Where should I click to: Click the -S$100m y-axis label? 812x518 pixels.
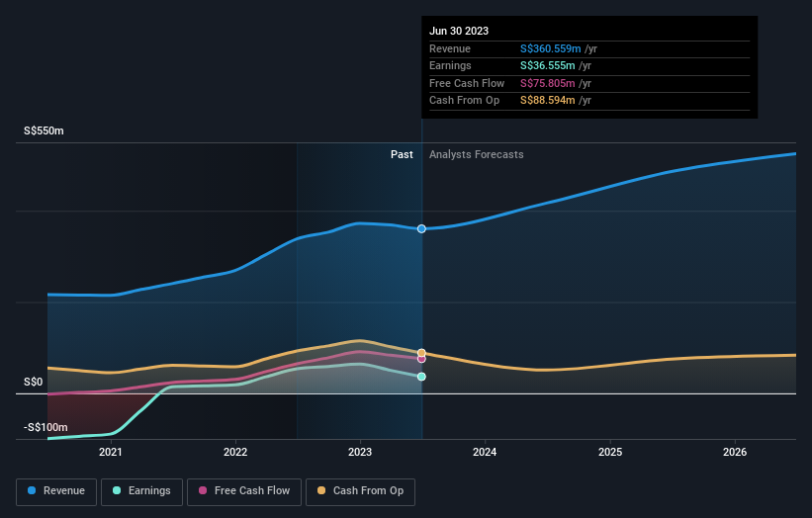pyautogui.click(x=45, y=427)
